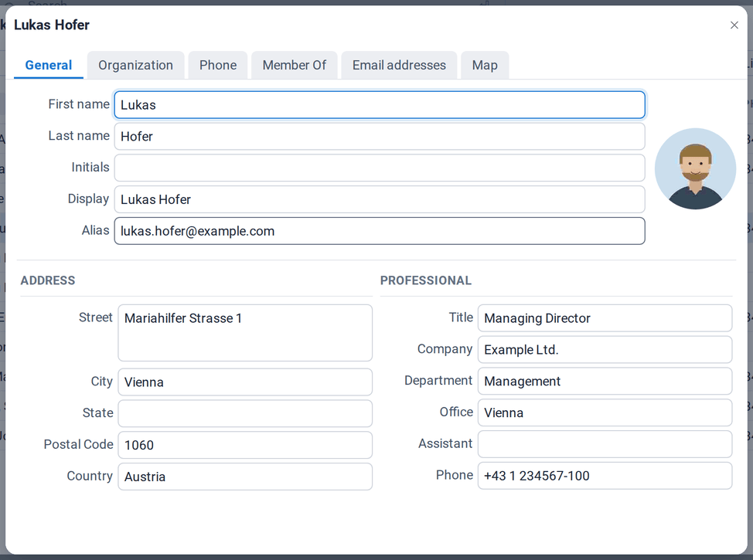Click the Street field Mariahilfer Strasse 1

click(x=245, y=333)
